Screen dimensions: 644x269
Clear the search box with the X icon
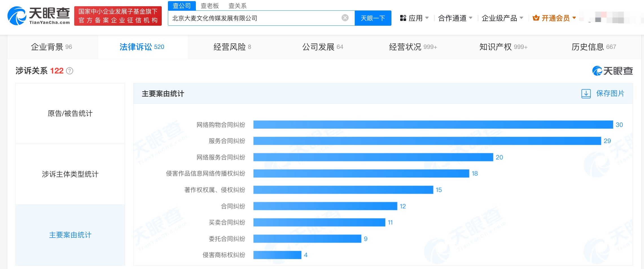(x=345, y=18)
